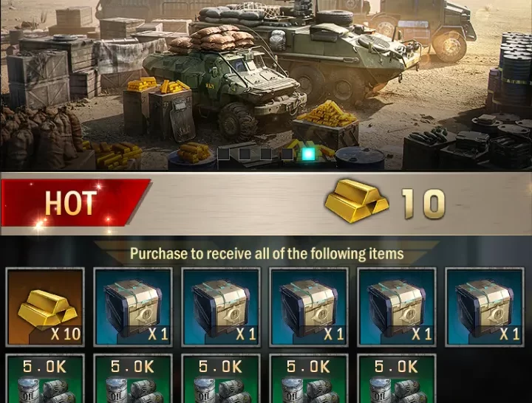Tap the second supply chest X 1 item

coord(220,308)
